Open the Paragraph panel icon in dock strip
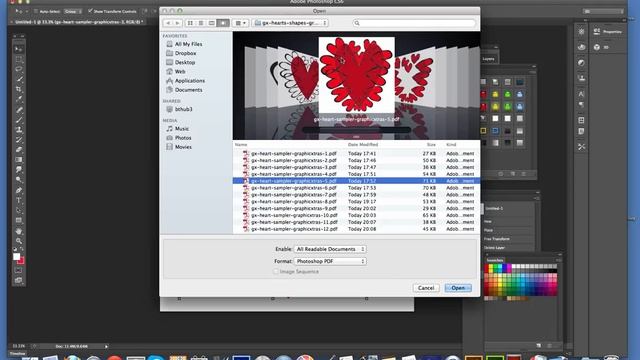640x360 pixels. coord(581,104)
